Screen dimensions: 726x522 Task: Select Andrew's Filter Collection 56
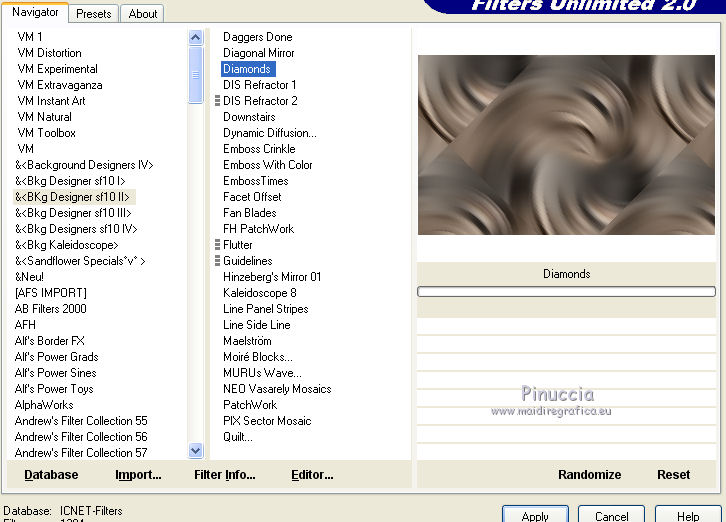pos(81,437)
